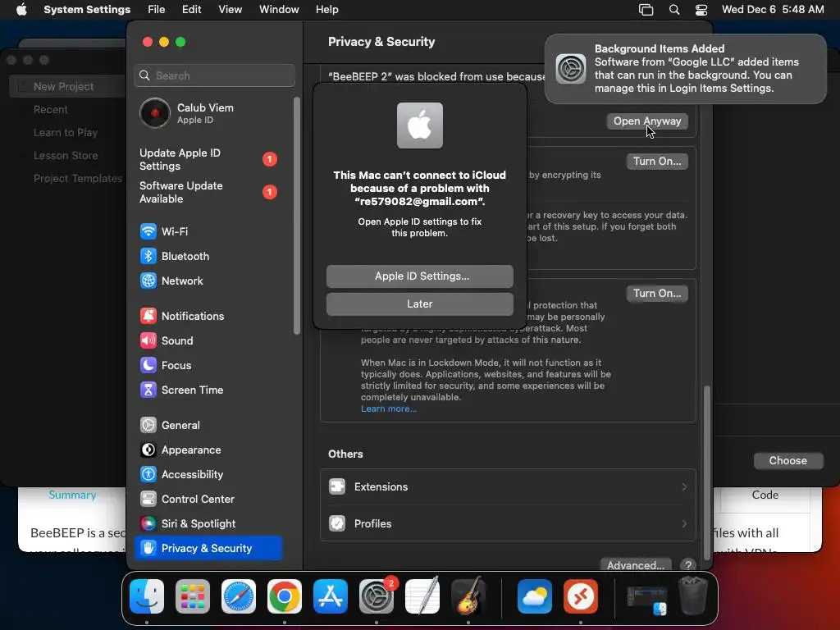This screenshot has width=840, height=630.
Task: Click Turn On… for FileVault encryption
Action: [657, 162]
